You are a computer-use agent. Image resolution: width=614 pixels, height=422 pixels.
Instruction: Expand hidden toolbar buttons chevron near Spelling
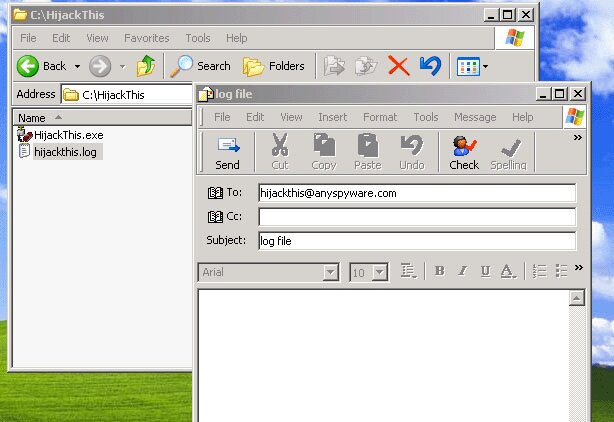[578, 137]
